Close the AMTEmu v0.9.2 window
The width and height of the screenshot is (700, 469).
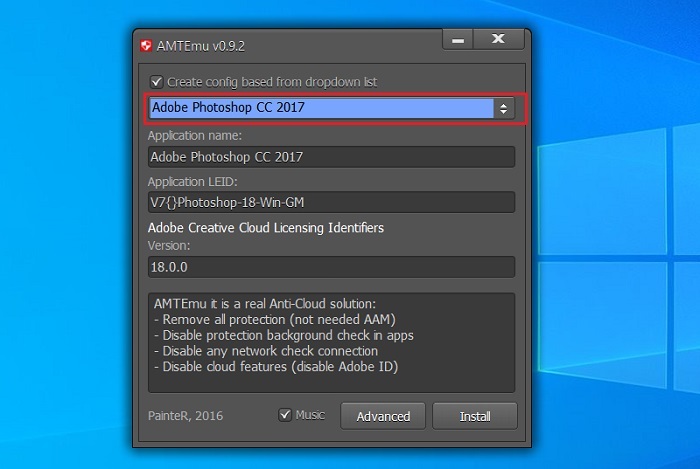click(x=498, y=40)
